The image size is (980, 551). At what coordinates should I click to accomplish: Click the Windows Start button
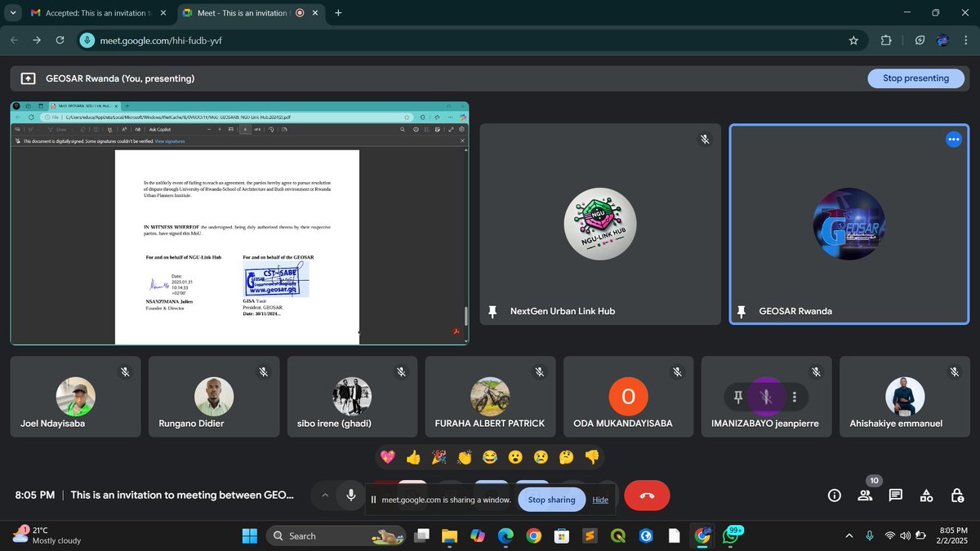(249, 536)
